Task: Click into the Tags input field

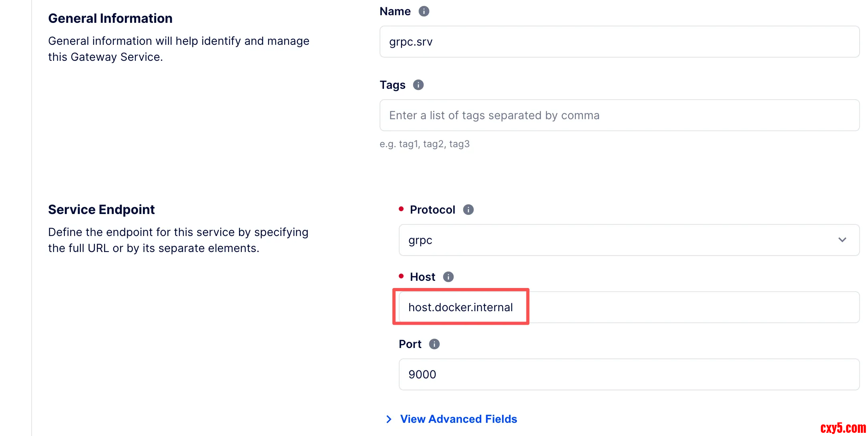Action: pyautogui.click(x=619, y=115)
